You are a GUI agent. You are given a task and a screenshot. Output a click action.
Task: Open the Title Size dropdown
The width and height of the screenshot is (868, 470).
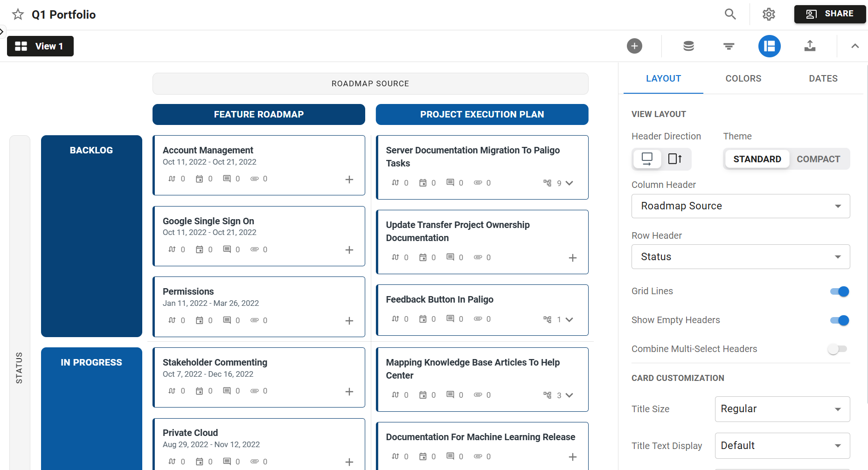(x=782, y=409)
